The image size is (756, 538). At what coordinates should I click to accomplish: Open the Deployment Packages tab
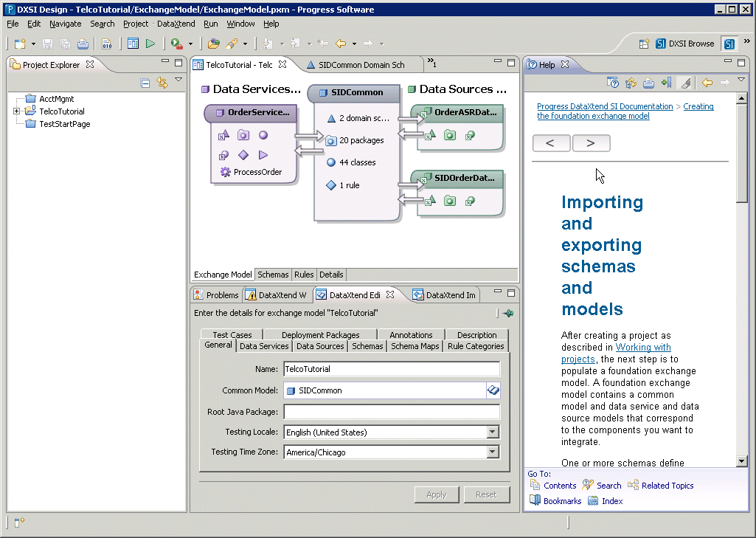[321, 335]
